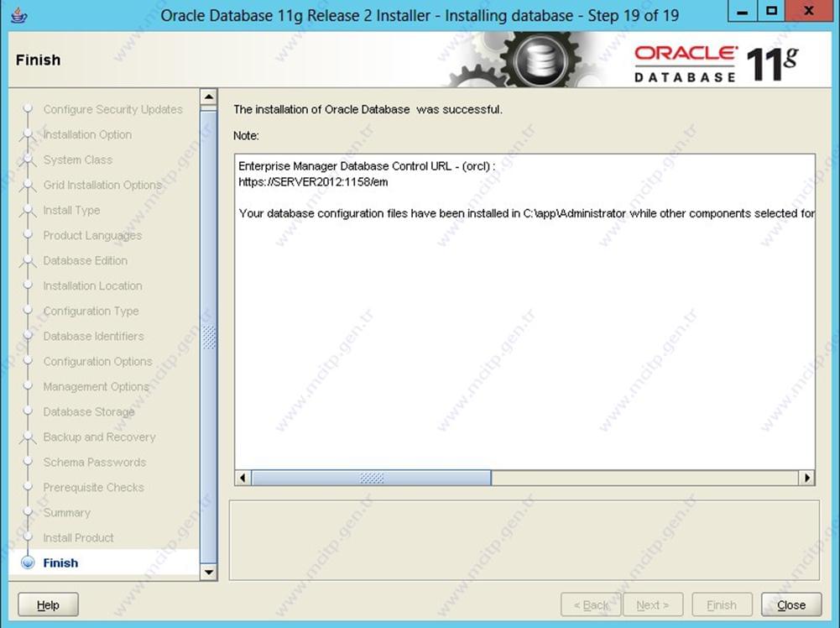Click left arrow of note horizontal scrollbar

(x=243, y=478)
